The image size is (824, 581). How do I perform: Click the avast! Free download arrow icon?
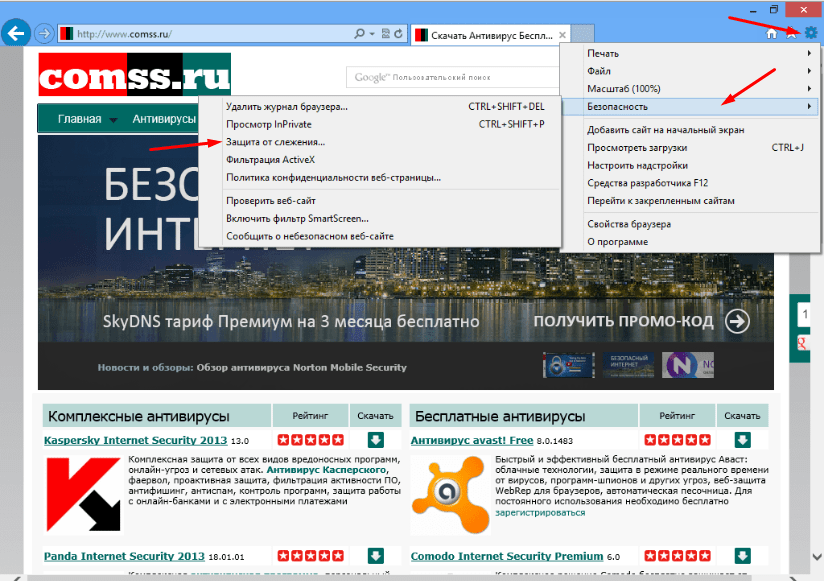pos(742,440)
